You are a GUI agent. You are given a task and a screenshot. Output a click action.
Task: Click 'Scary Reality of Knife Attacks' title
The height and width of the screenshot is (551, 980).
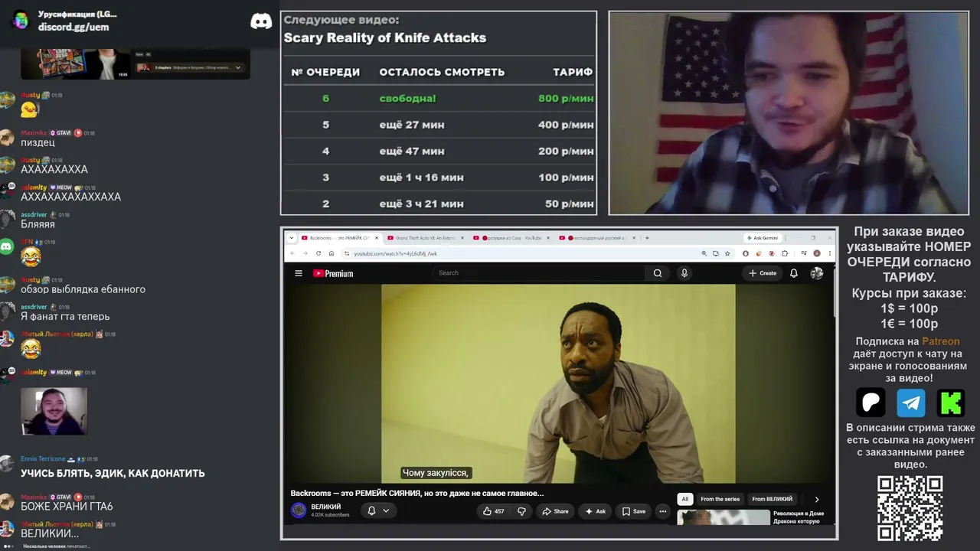[385, 37]
